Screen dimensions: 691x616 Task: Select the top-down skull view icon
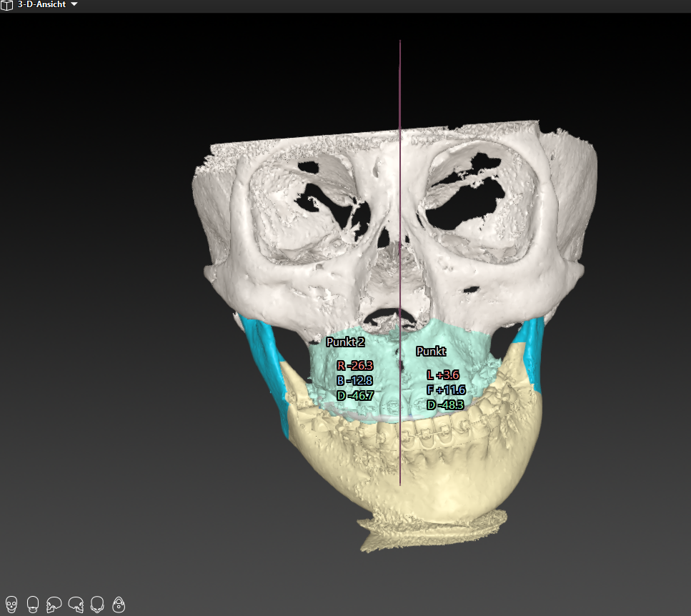[97, 605]
